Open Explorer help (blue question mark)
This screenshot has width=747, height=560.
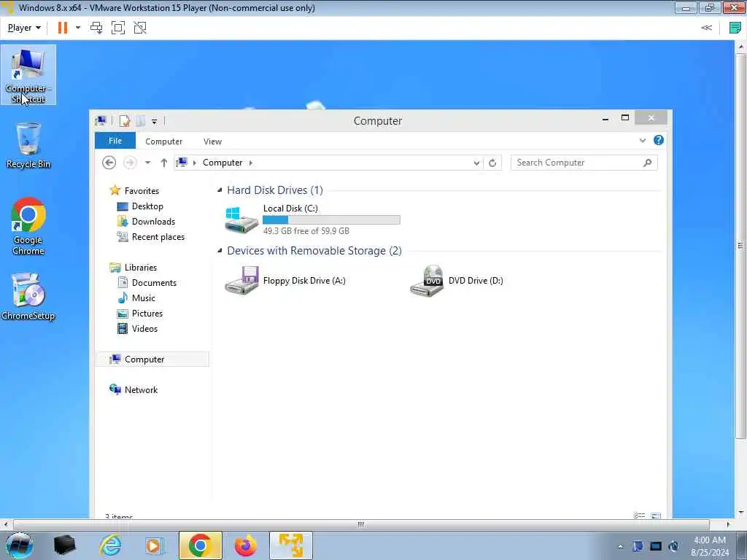(659, 140)
